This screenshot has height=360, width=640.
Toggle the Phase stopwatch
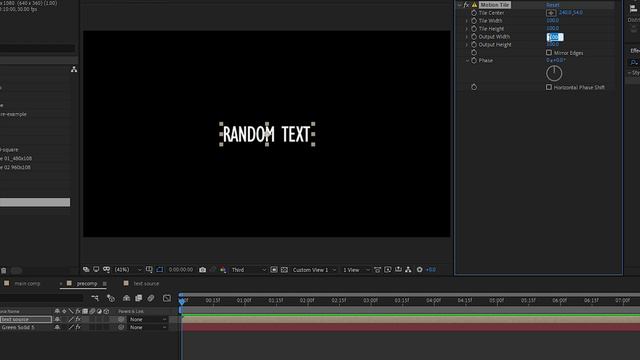[474, 60]
